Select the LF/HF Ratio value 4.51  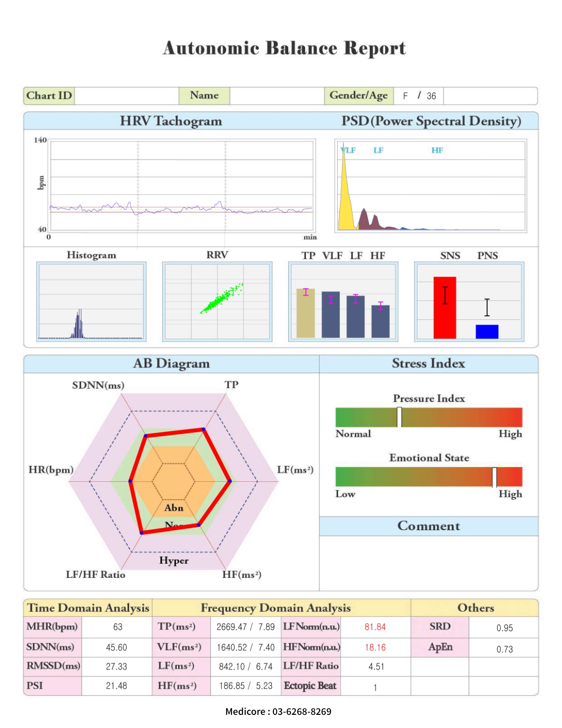point(376,666)
